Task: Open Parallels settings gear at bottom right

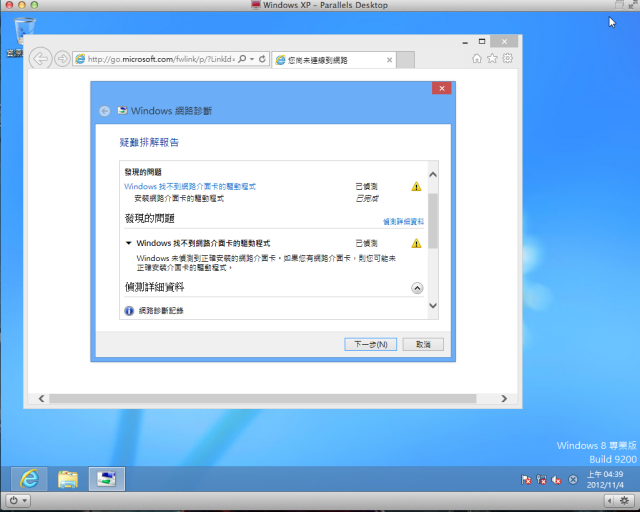Action: click(x=624, y=501)
